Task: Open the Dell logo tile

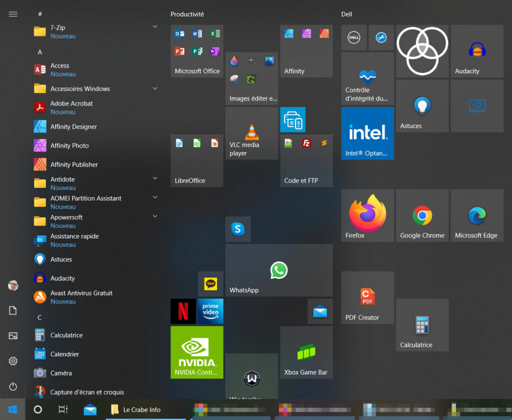Action: tap(354, 37)
